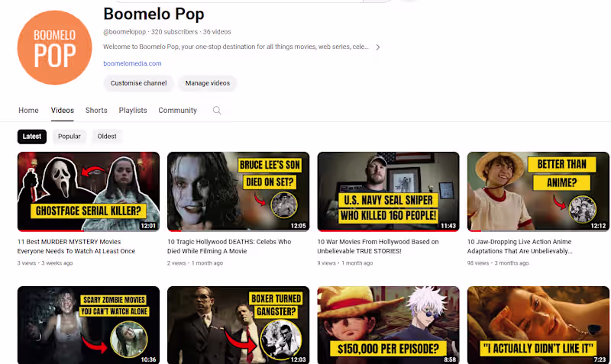
Task: Click the '98 views · 3 months ago' text
Action: click(498, 263)
